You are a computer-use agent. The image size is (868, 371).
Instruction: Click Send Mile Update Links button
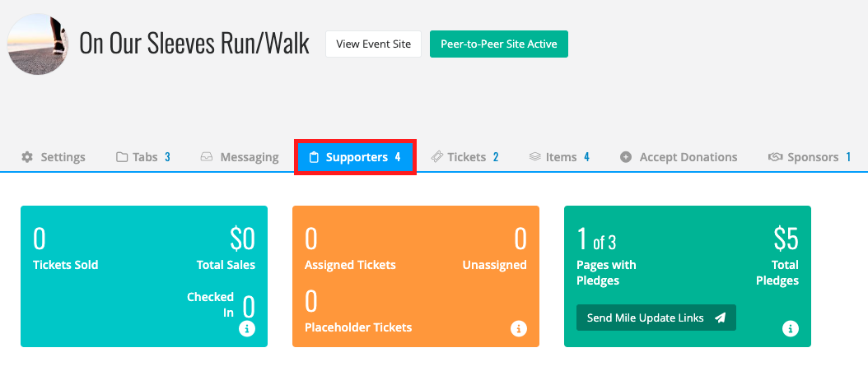pyautogui.click(x=656, y=318)
